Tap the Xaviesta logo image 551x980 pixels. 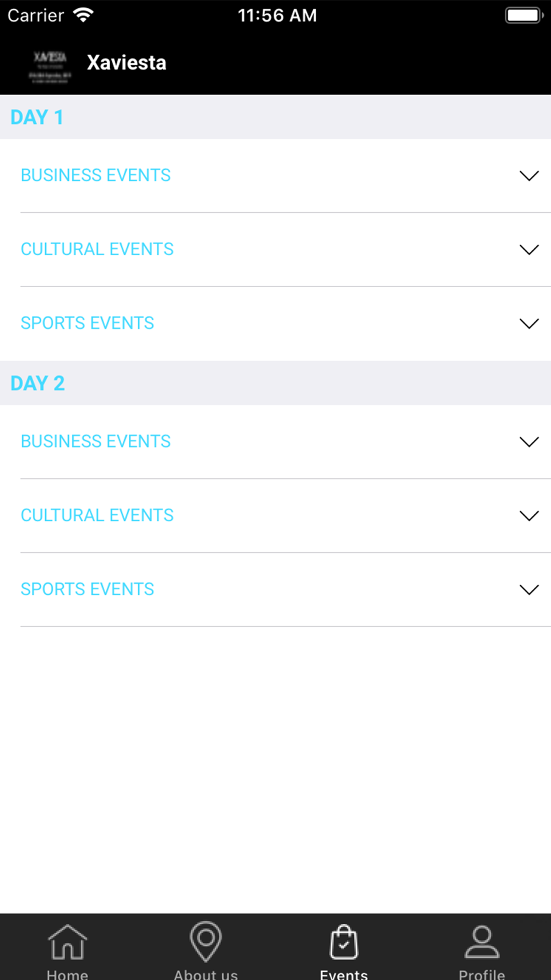[x=50, y=67]
